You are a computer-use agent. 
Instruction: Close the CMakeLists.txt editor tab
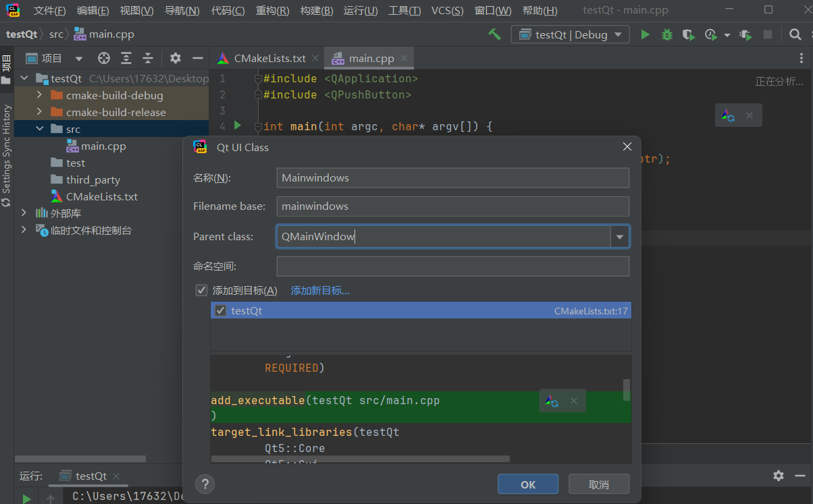[315, 58]
